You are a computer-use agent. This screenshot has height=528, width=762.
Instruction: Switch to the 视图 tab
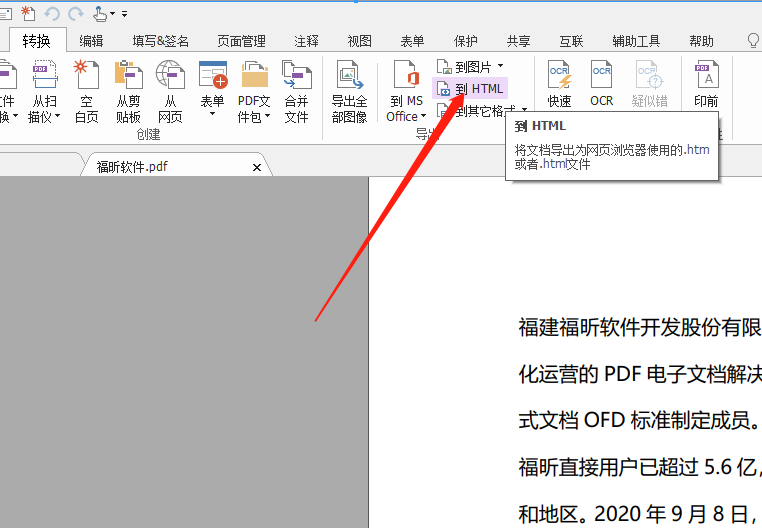tap(360, 41)
